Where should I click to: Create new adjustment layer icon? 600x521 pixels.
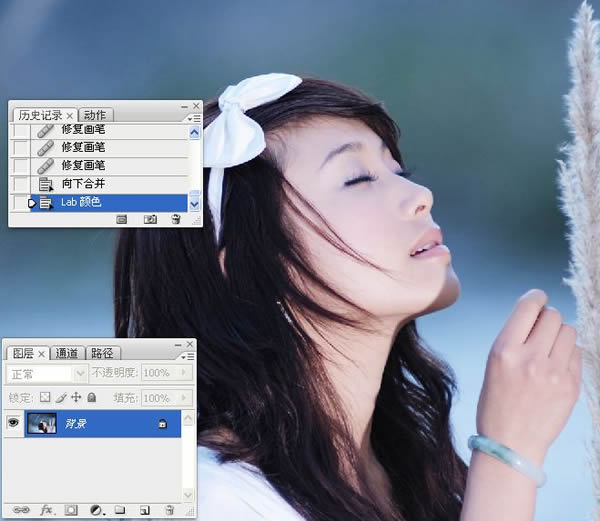click(96, 510)
